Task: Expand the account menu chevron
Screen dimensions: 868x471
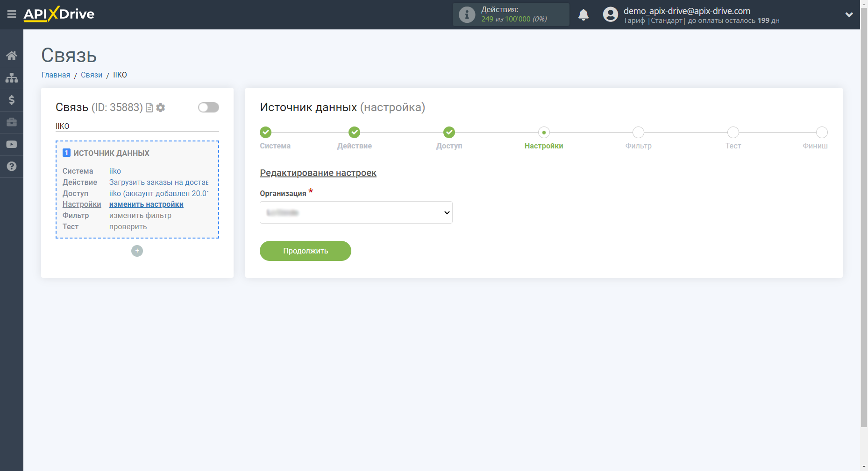Action: [849, 14]
